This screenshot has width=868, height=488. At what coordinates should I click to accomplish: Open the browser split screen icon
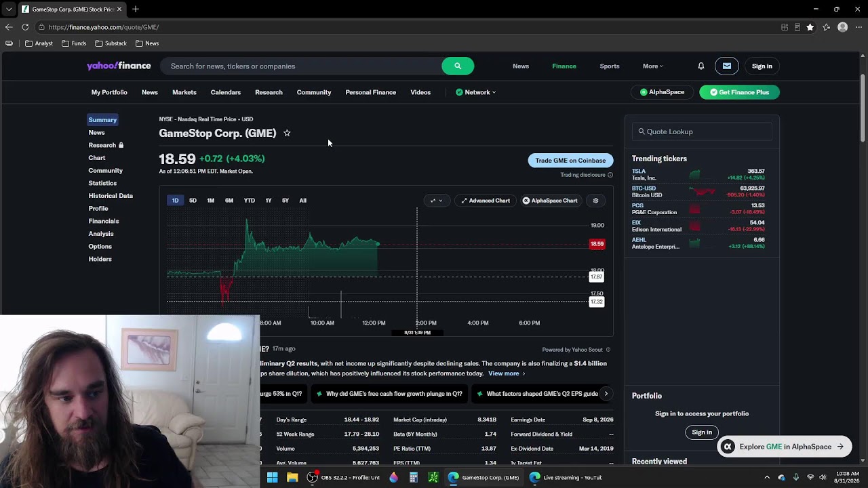pos(785,27)
